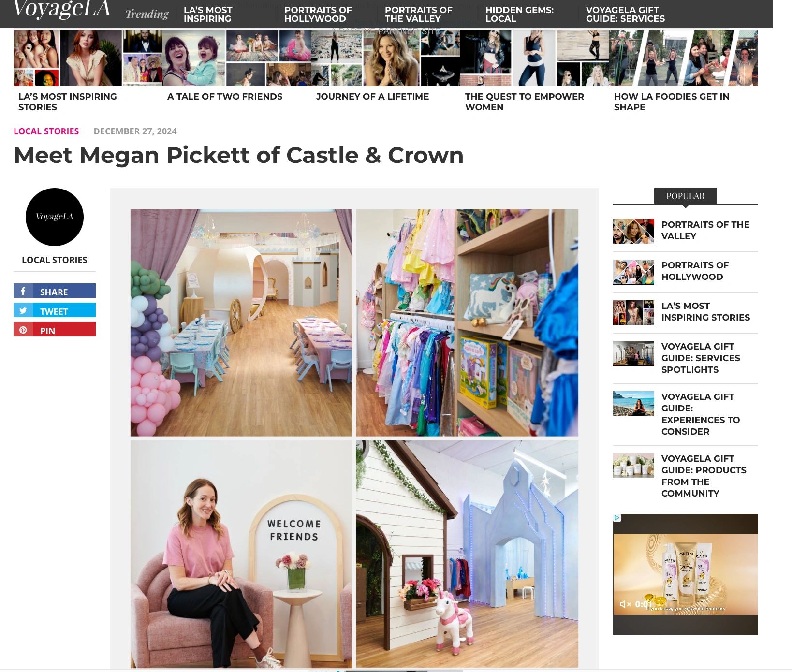
Task: Open A Tale of Two Friends story
Action: tap(224, 97)
